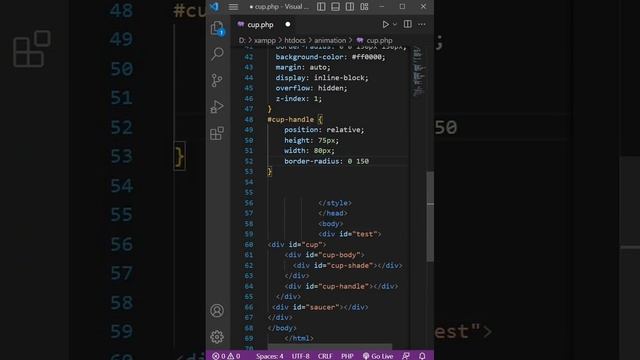
Task: Click the #cup-handle selector text
Action: [291, 120]
